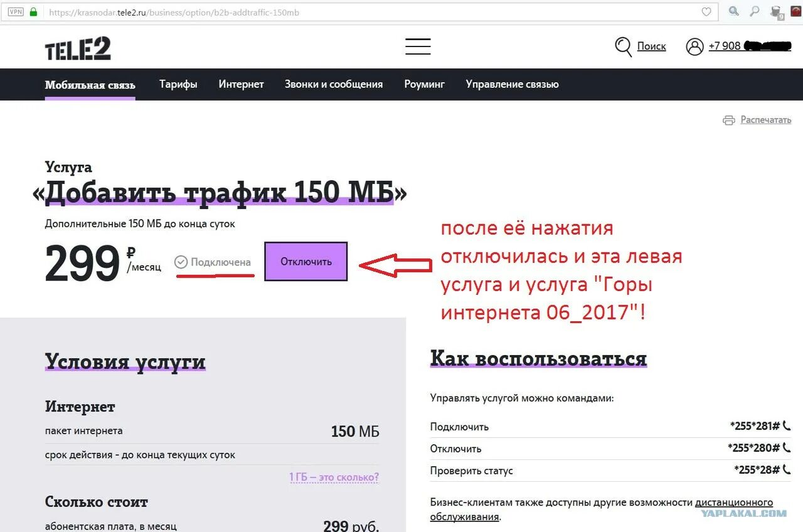Click the 'Добавить трафик 150 МБ' heading

220,193
